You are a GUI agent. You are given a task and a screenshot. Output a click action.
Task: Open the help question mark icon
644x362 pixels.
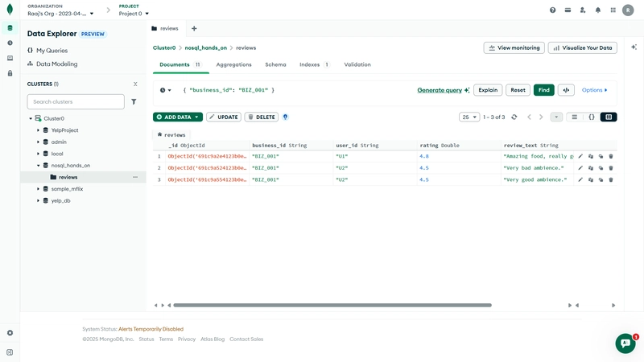coord(553,10)
